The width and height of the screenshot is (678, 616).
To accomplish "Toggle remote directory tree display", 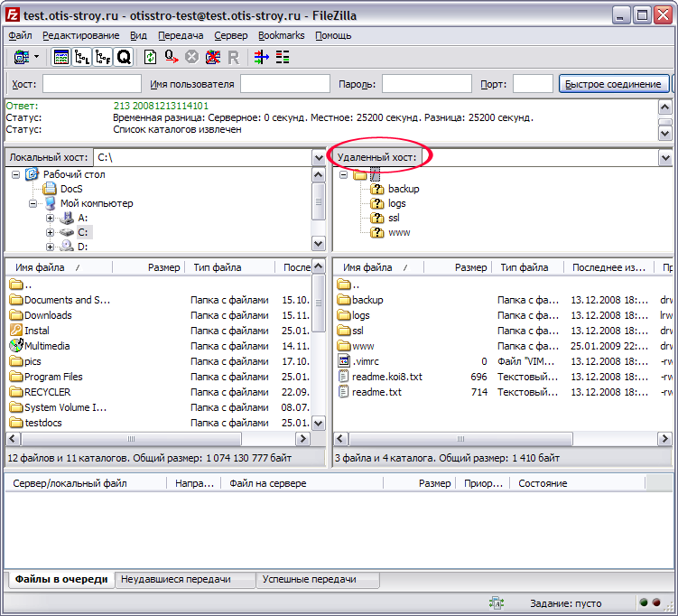I will click(103, 57).
